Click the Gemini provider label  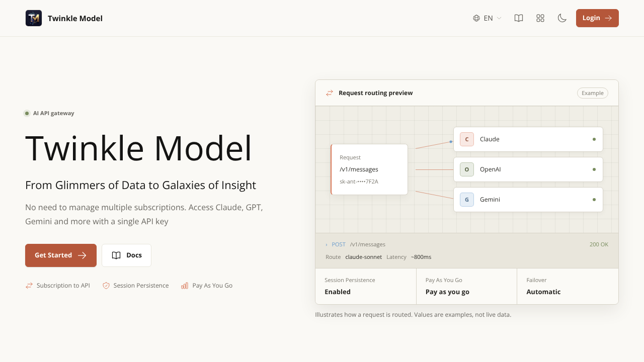click(490, 200)
